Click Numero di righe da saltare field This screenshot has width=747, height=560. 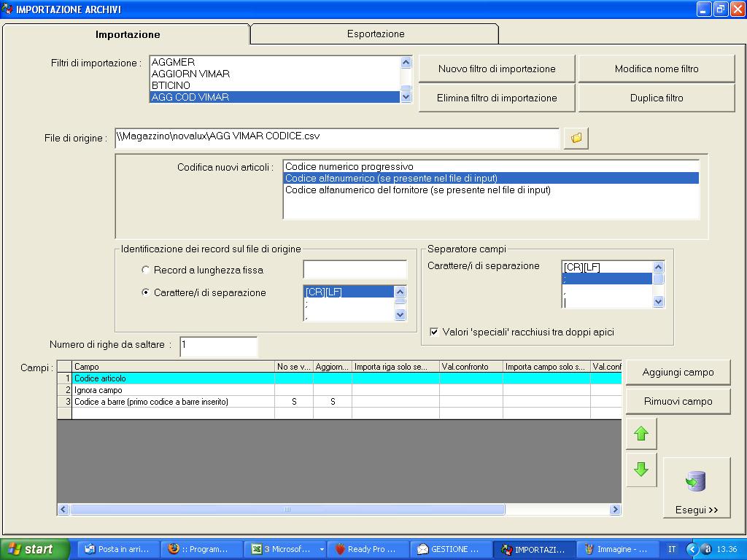tap(219, 346)
